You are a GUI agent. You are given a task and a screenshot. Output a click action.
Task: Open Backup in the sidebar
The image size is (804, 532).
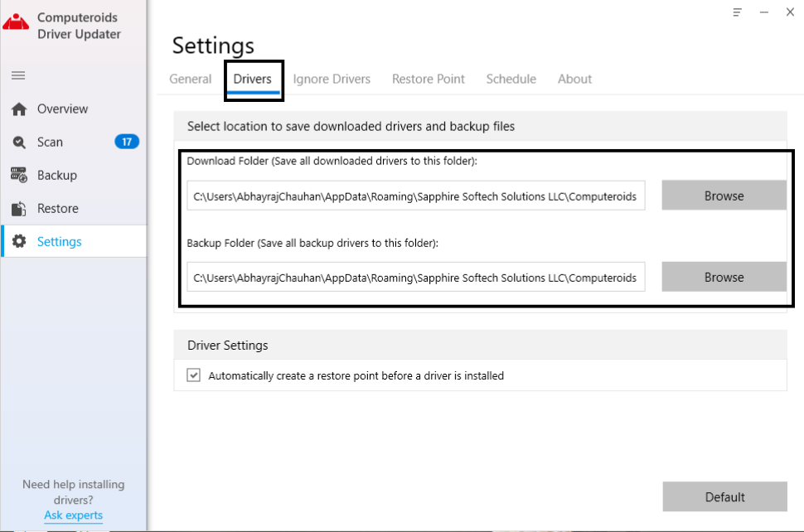(74, 176)
